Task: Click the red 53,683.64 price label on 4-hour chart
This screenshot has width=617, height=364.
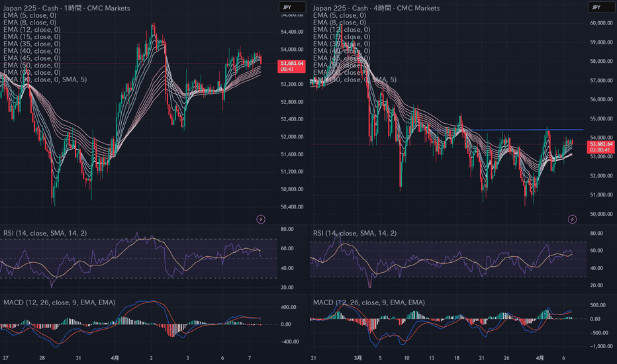Action: click(602, 144)
